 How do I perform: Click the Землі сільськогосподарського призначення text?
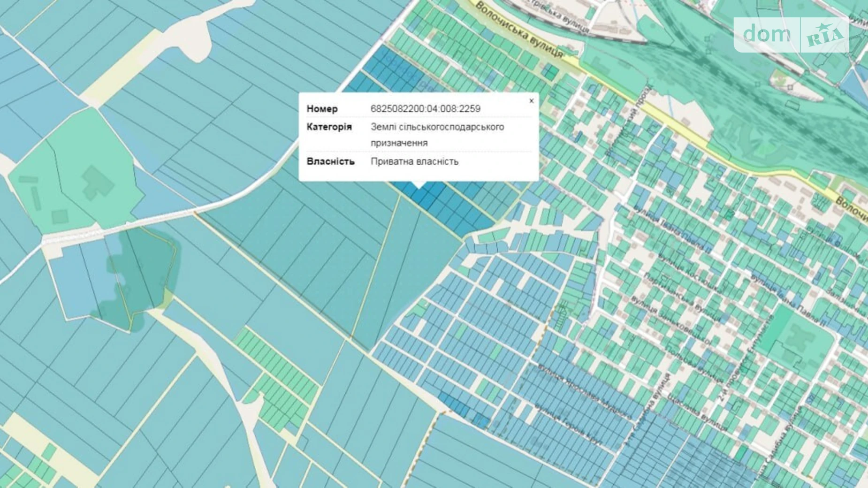[x=437, y=135]
